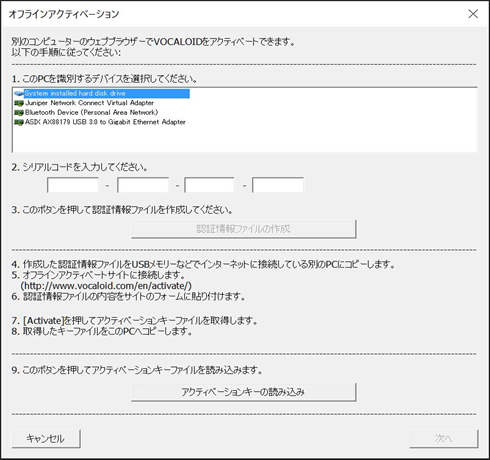Focus the first serial code field
Viewport: 490px width, 460px height.
pos(73,185)
